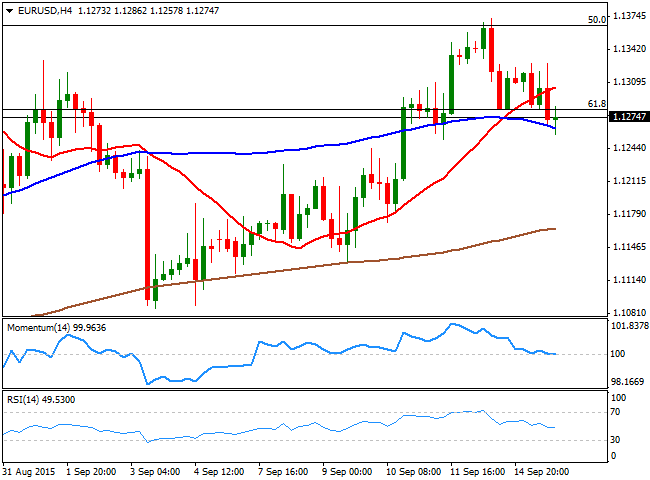
Task: Click the 14 Sep 20:00 time label
Action: click(541, 472)
